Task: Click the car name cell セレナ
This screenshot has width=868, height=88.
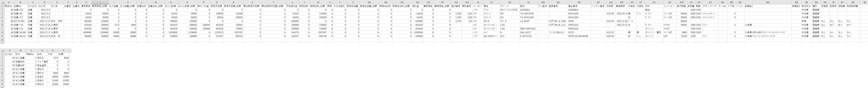Action: 491,32
